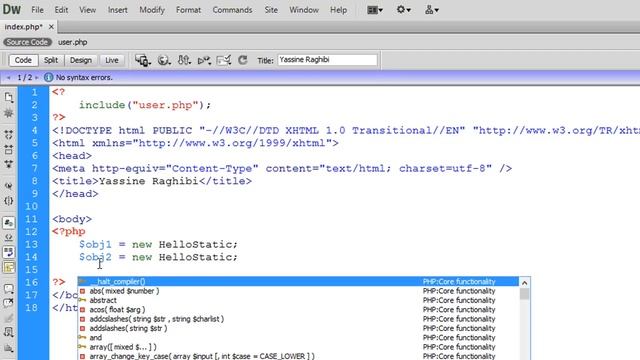Click the Select Parent Tag icon

(x=9, y=186)
